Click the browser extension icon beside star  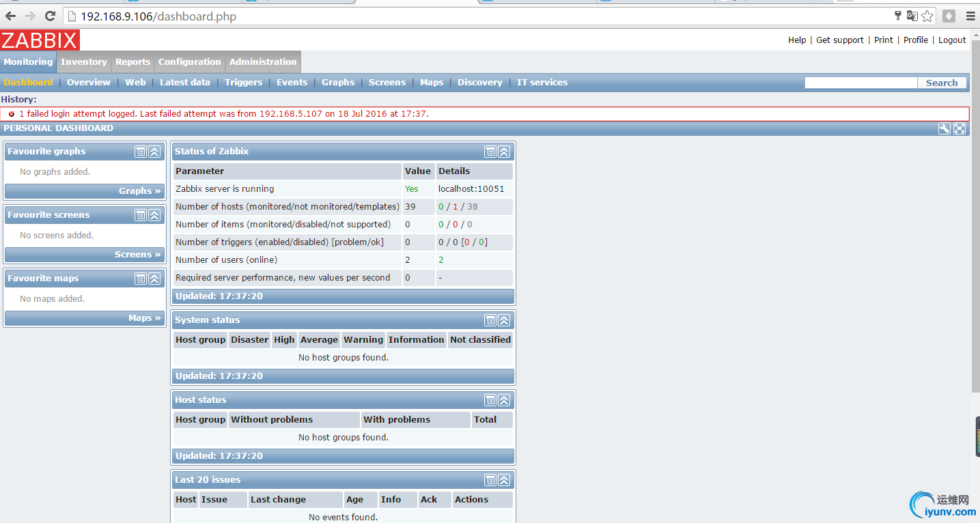pyautogui.click(x=949, y=16)
